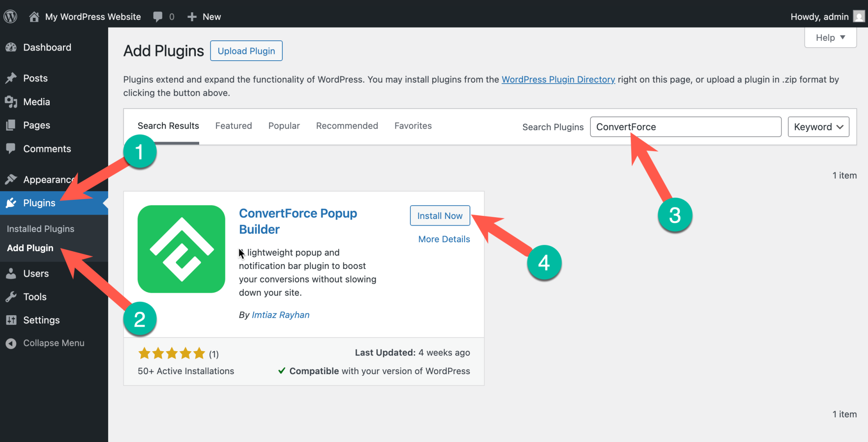
Task: Switch to the Featured tab
Action: pos(234,126)
